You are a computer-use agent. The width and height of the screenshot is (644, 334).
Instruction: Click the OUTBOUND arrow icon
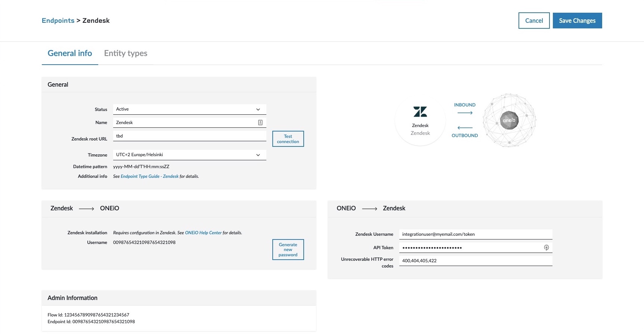coord(465,128)
